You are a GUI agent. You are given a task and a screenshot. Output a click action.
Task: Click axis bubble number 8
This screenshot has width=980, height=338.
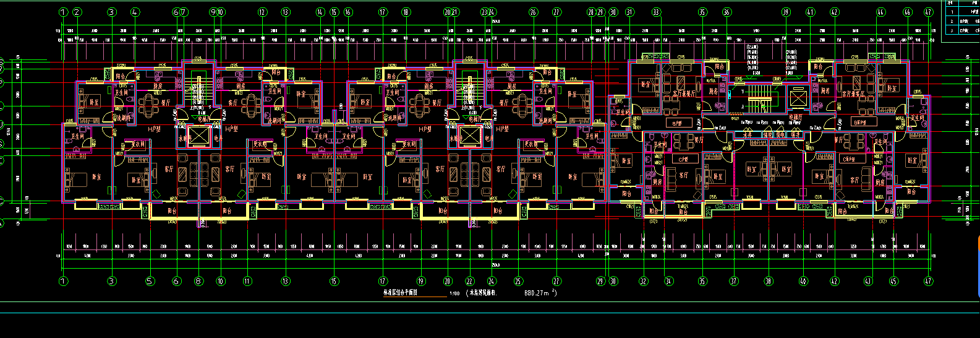[x=198, y=281]
